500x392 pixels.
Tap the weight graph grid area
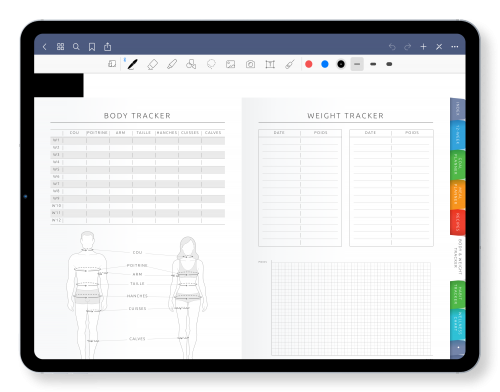pos(351,309)
